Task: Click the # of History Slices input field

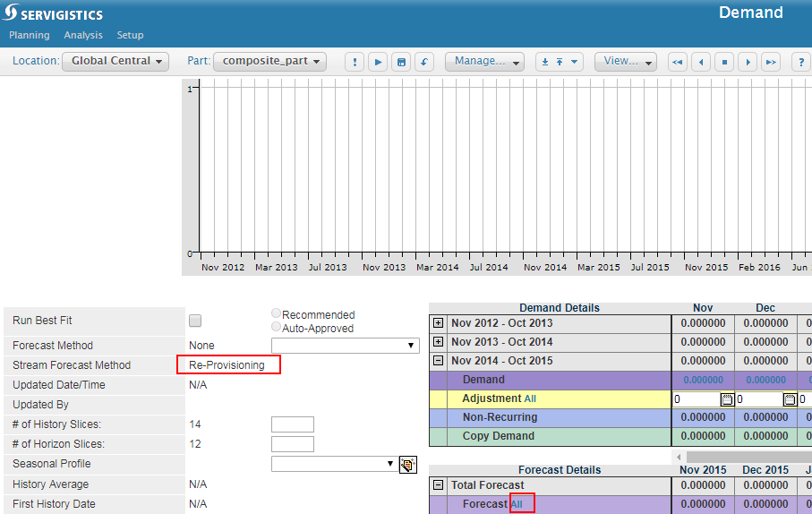Action: [x=293, y=424]
